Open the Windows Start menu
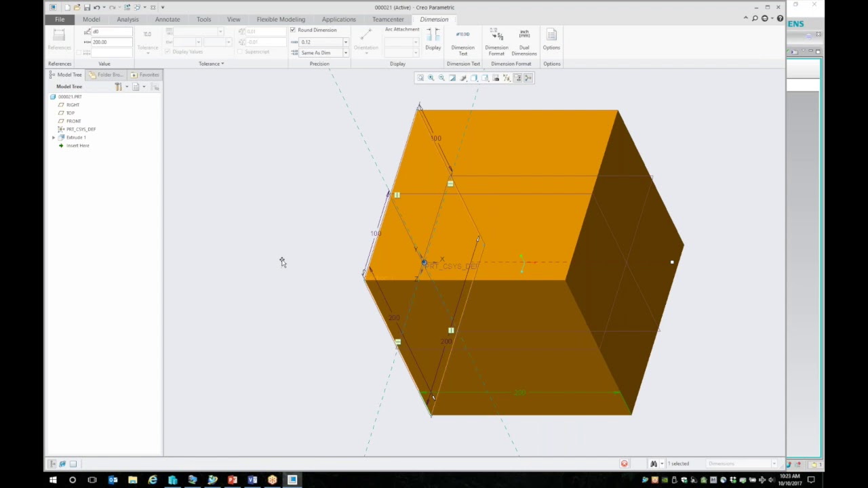Viewport: 868px width, 488px height. click(x=52, y=480)
